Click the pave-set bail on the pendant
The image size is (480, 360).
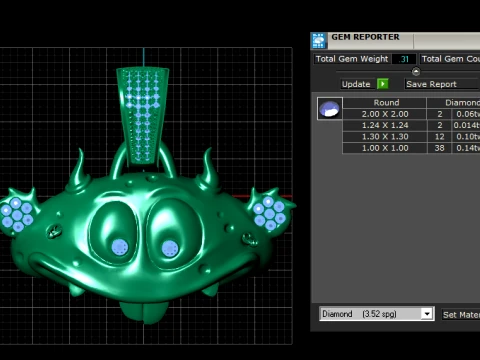[x=143, y=117]
